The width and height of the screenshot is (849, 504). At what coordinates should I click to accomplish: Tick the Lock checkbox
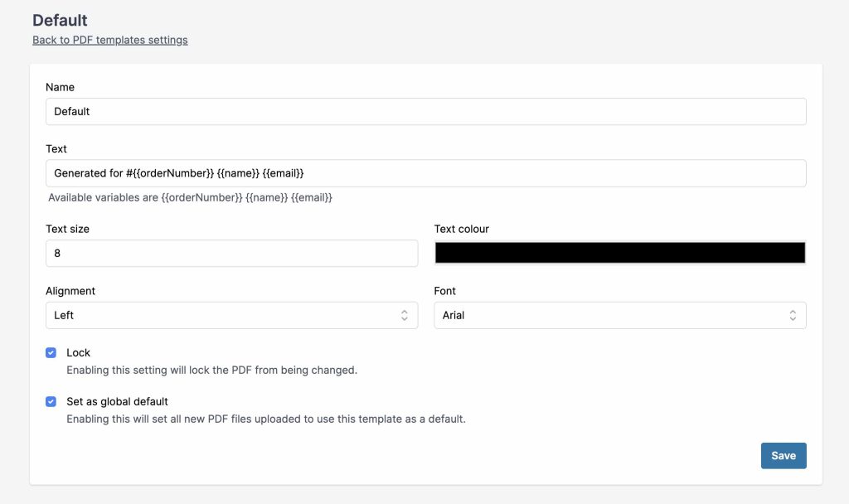tap(51, 352)
